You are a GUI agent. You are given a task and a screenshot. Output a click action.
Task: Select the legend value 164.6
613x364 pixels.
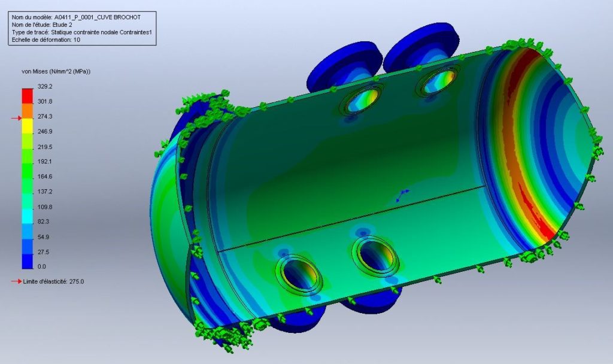45,177
